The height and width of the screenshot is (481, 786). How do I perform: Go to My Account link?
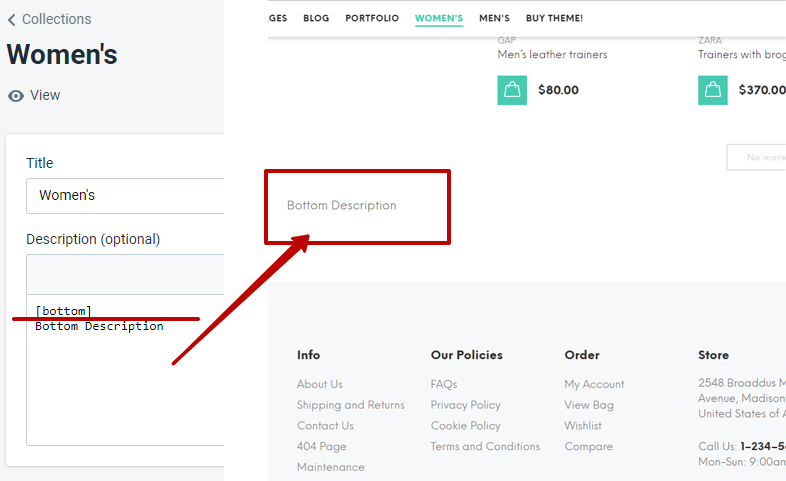click(x=594, y=384)
